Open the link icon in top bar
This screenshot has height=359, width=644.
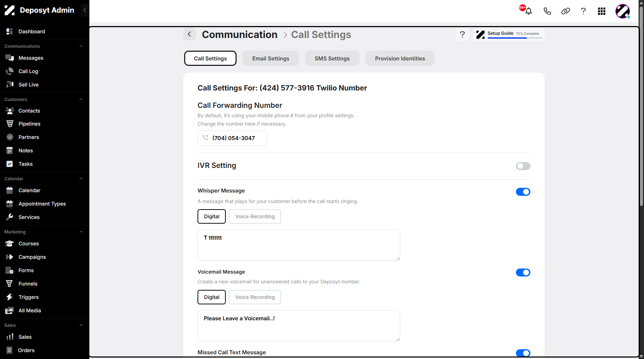(x=565, y=11)
